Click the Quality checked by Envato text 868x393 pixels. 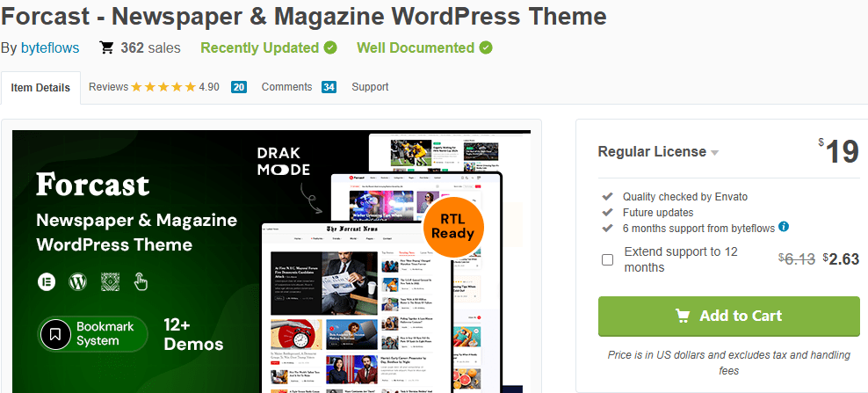[x=684, y=196]
